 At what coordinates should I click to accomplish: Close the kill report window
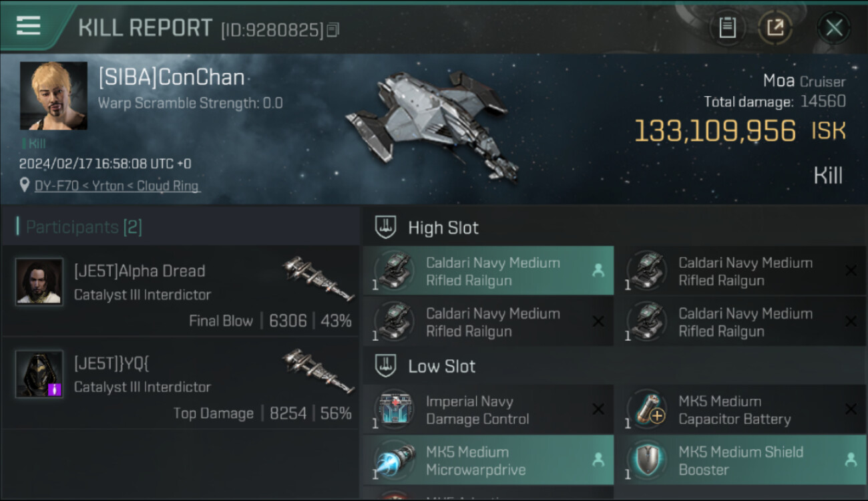pos(833,28)
